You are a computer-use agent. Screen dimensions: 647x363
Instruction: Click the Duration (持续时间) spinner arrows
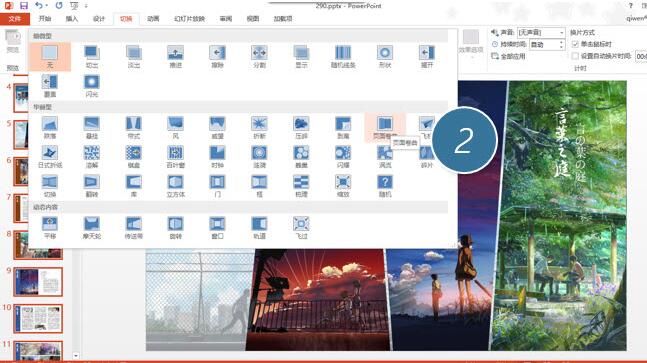coord(561,44)
